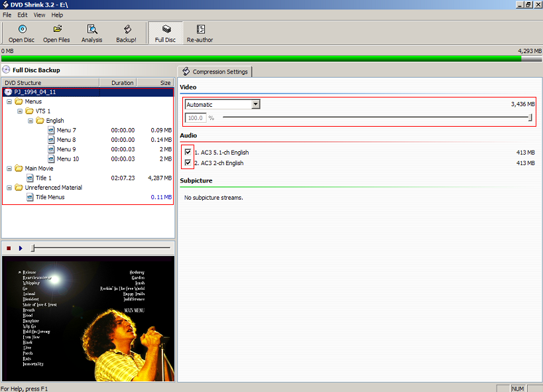Viewport: 543px width, 392px height.
Task: Switch to Full Disc mode
Action: click(165, 30)
